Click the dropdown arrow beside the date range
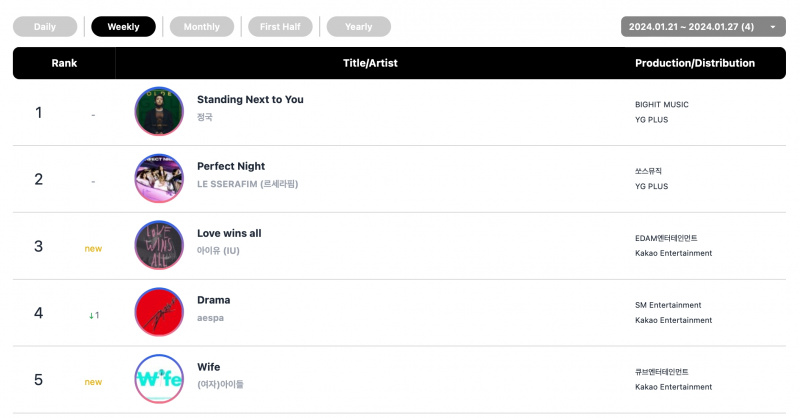The image size is (800, 418). point(773,27)
